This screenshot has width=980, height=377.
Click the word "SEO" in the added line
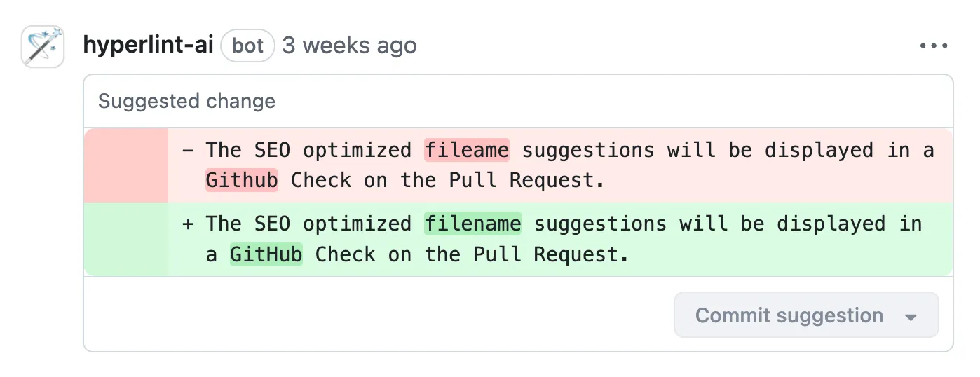272,224
